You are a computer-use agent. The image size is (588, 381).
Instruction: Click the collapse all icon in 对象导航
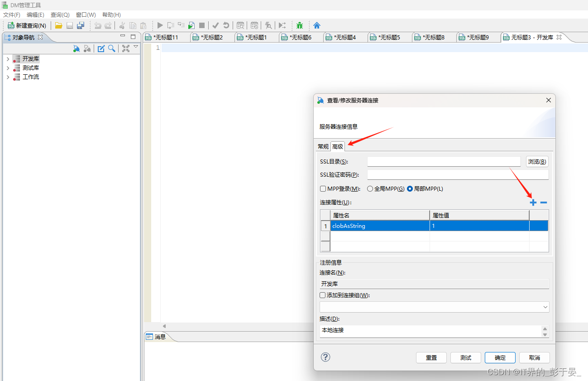125,48
